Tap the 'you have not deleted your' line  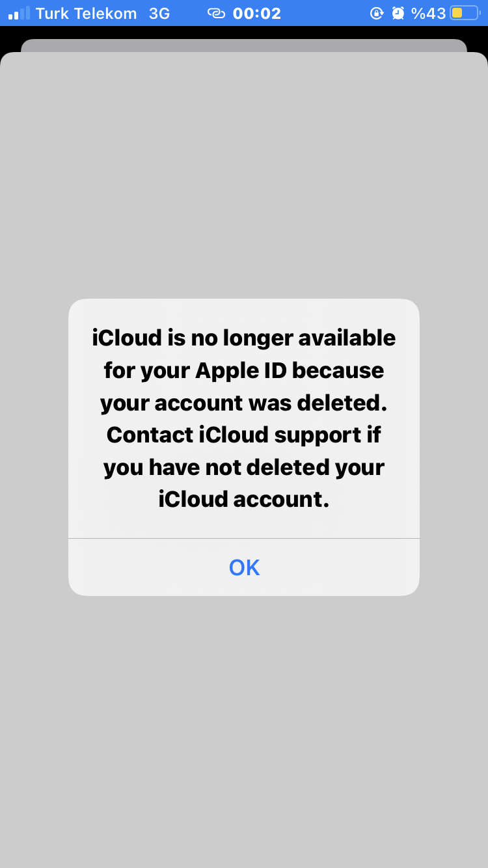coord(244,467)
